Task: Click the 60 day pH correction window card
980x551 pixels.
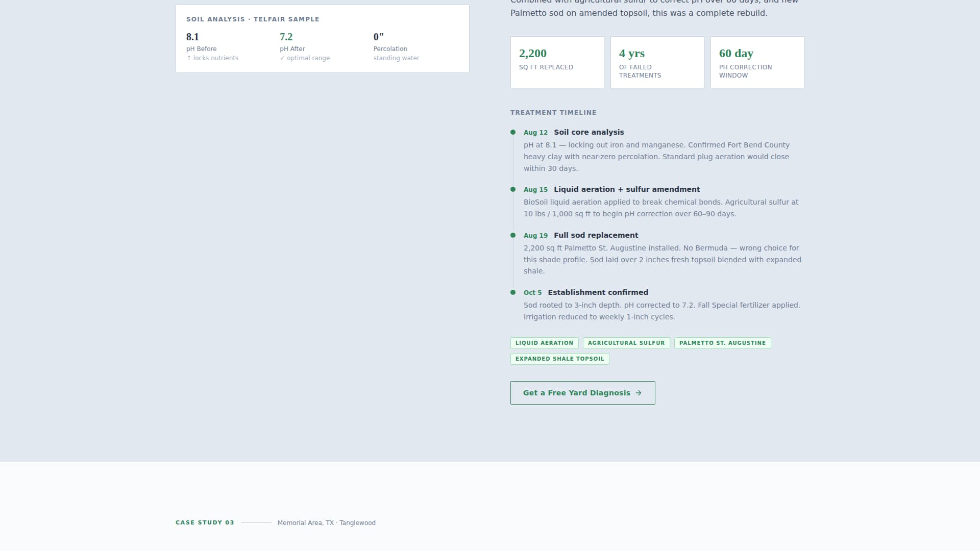Action: pos(757,62)
